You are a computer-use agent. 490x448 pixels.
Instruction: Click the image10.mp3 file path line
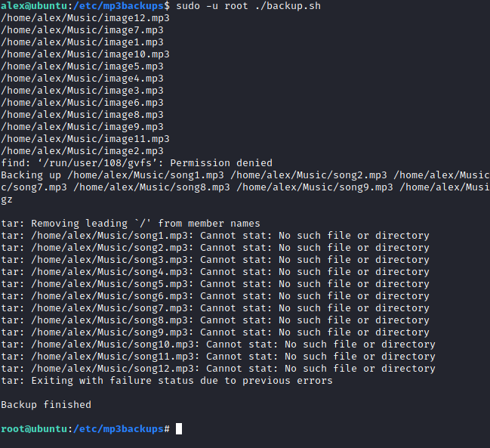point(85,54)
